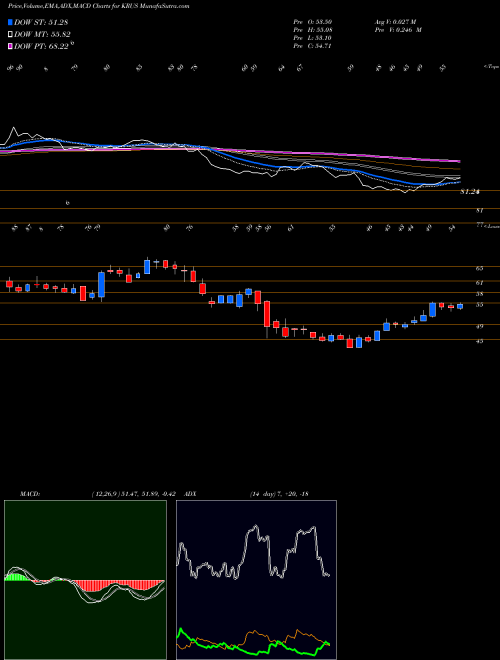This screenshot has height=660, width=500.
Task: Click MACD parameters '(12,26,9) 51.47, 51.89, -0.42'
Action: coord(132,494)
